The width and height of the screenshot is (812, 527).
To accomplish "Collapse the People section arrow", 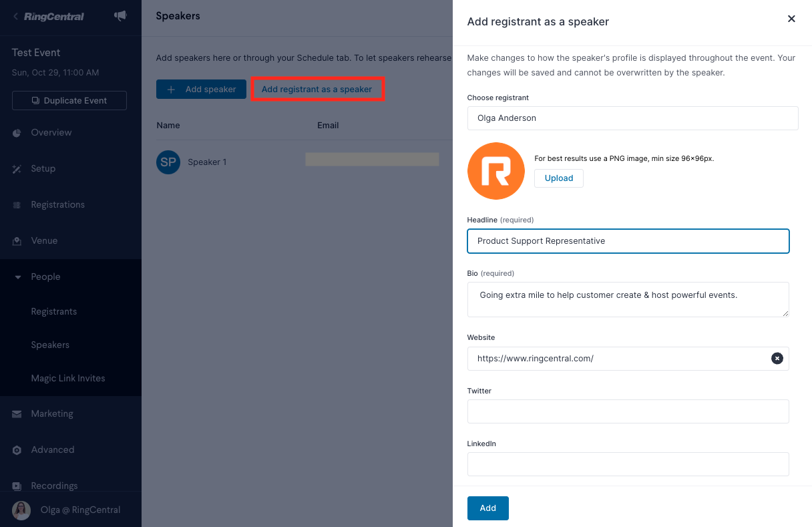I will click(x=17, y=277).
